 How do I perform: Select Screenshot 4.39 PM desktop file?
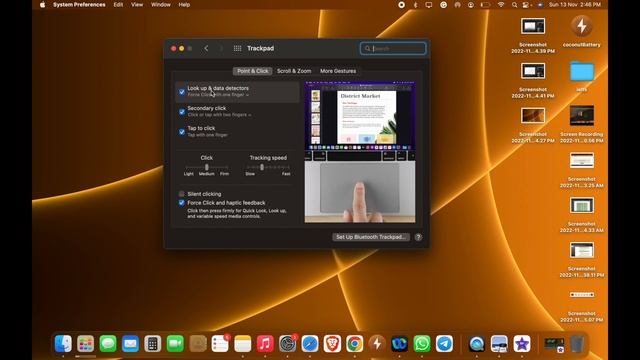(x=533, y=36)
